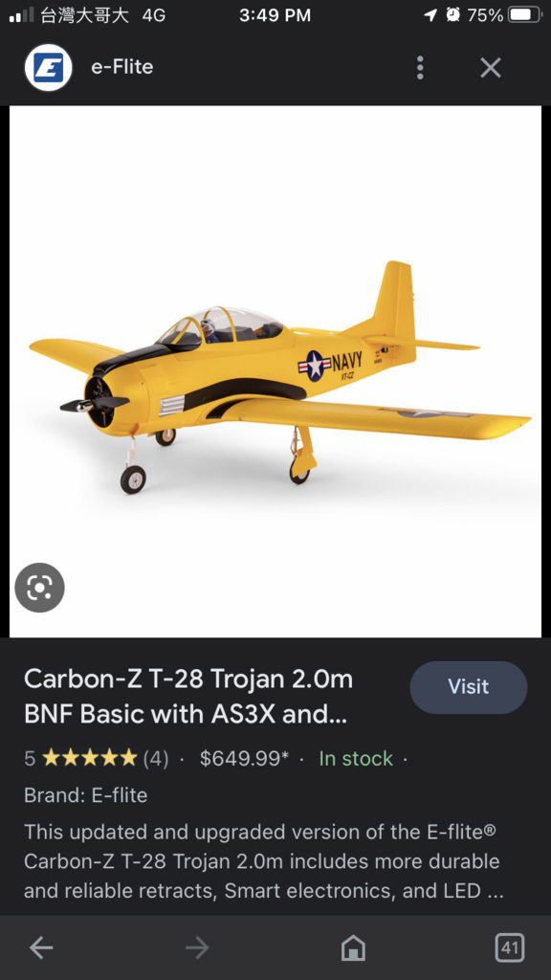551x980 pixels.
Task: Close the image preview with X
Action: tap(491, 68)
